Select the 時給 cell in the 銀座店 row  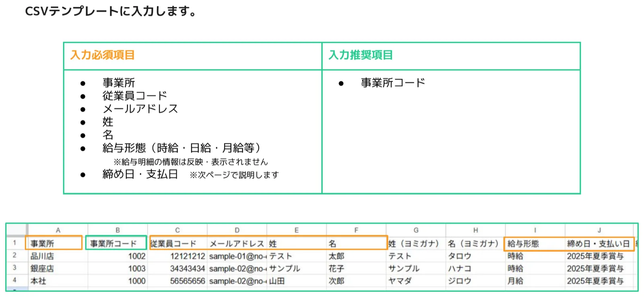[x=535, y=268]
